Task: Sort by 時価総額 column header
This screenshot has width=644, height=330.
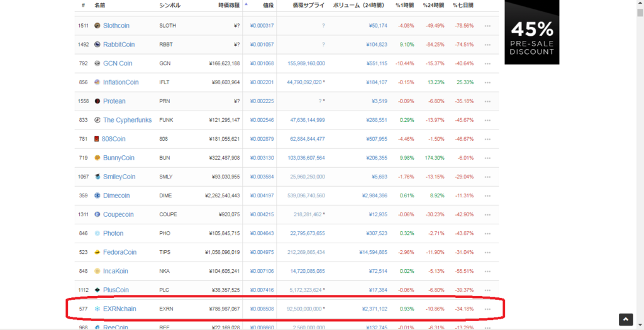Action: [229, 5]
